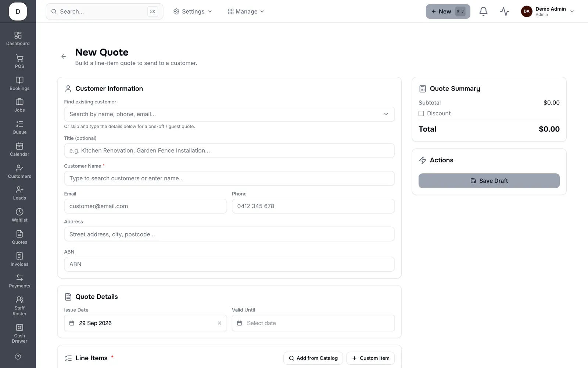This screenshot has height=368, width=588.
Task: Open the Manage menu
Action: coord(246,11)
